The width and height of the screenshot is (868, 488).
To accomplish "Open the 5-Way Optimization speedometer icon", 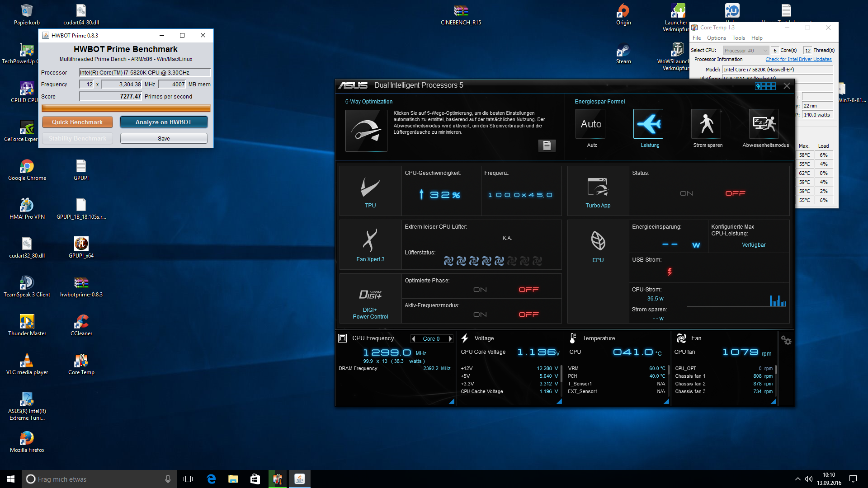I will pyautogui.click(x=366, y=131).
